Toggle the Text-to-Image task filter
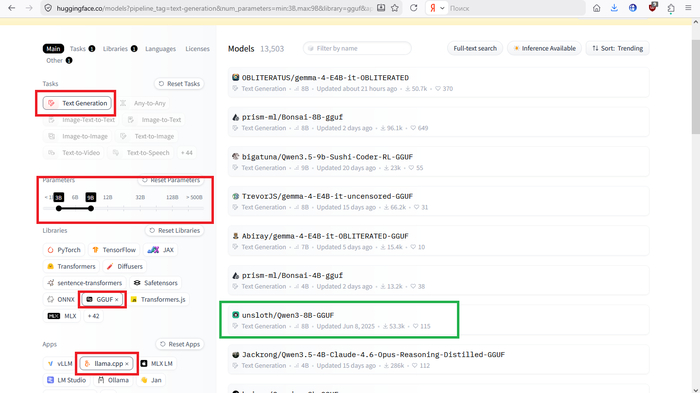700x393 pixels. (147, 136)
